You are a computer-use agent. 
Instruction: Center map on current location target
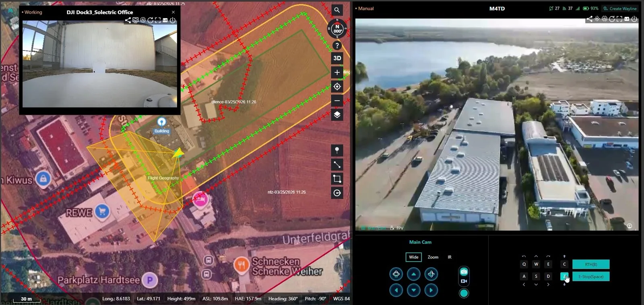(337, 86)
